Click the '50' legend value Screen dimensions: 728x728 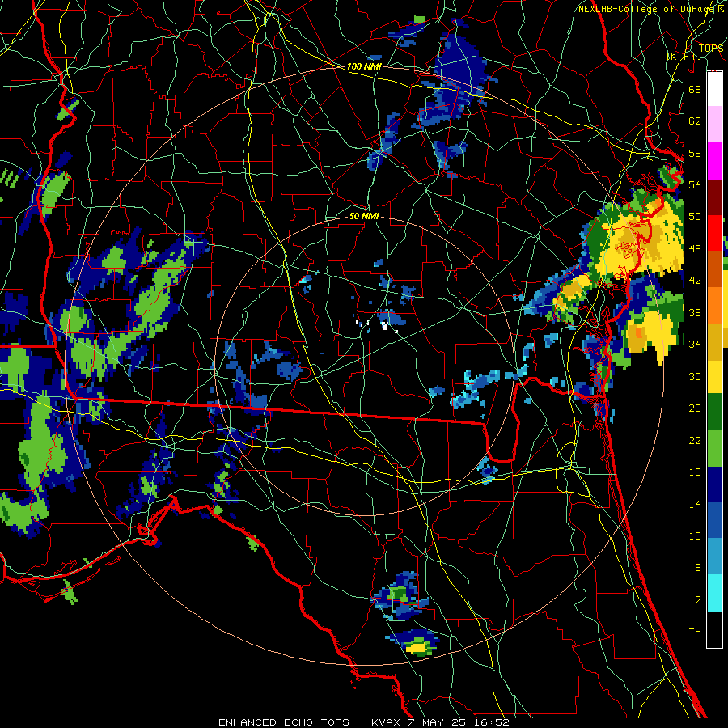point(695,217)
